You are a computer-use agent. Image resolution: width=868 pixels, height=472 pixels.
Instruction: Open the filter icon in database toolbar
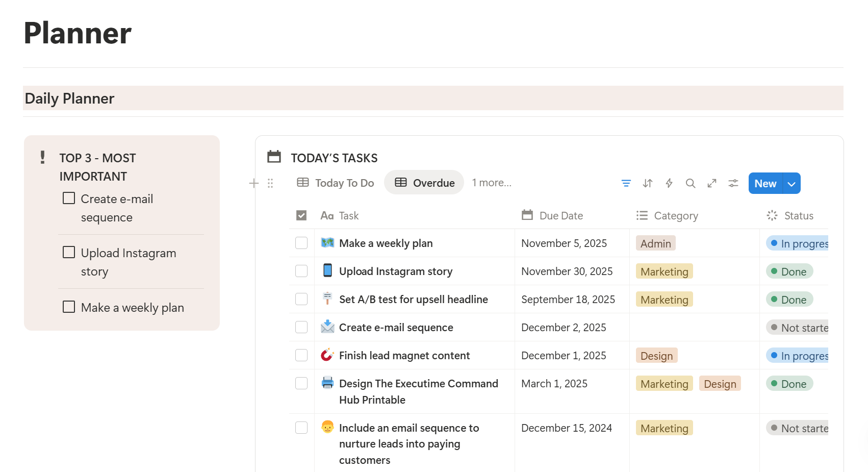pyautogui.click(x=626, y=183)
